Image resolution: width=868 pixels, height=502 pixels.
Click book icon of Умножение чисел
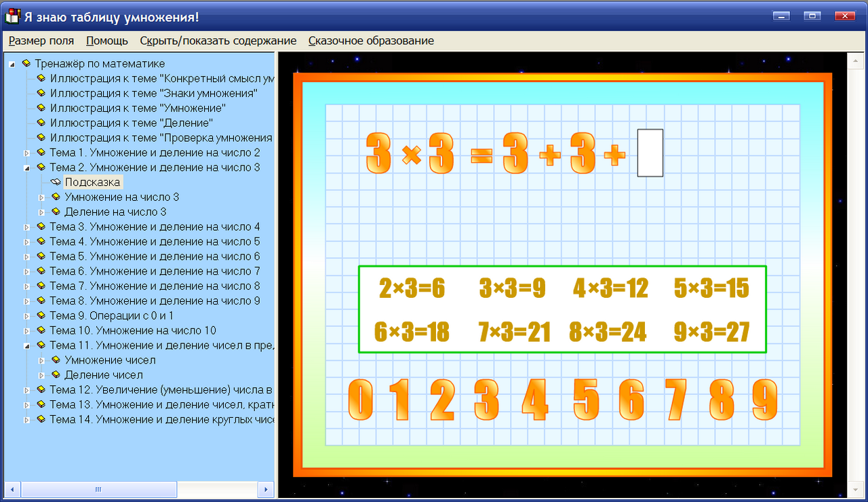tap(56, 360)
